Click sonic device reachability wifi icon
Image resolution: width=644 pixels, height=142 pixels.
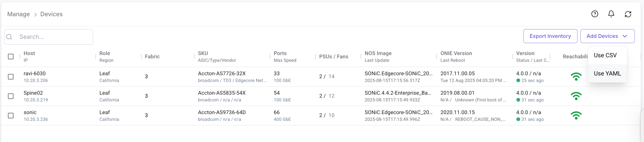tap(576, 115)
